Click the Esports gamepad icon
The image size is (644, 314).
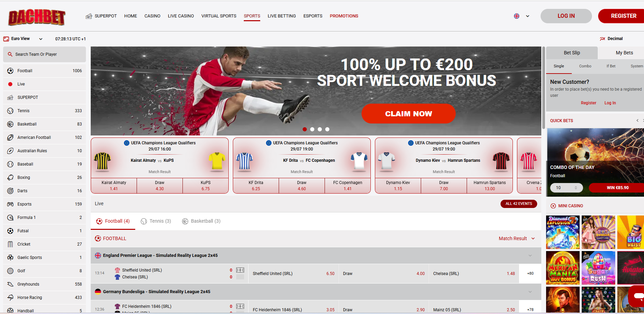10,204
